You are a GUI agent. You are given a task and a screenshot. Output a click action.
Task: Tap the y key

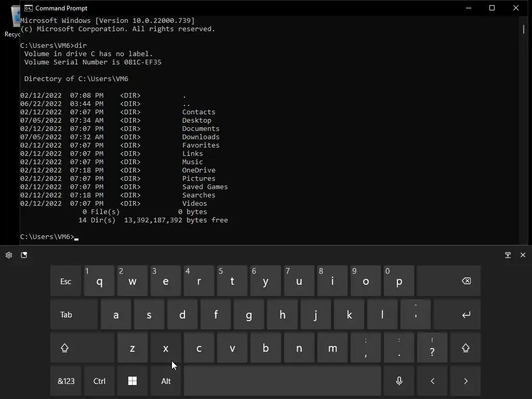(x=265, y=281)
